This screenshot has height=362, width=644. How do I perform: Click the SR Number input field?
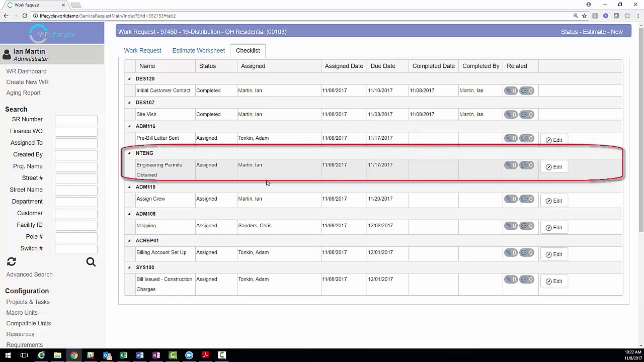click(76, 120)
